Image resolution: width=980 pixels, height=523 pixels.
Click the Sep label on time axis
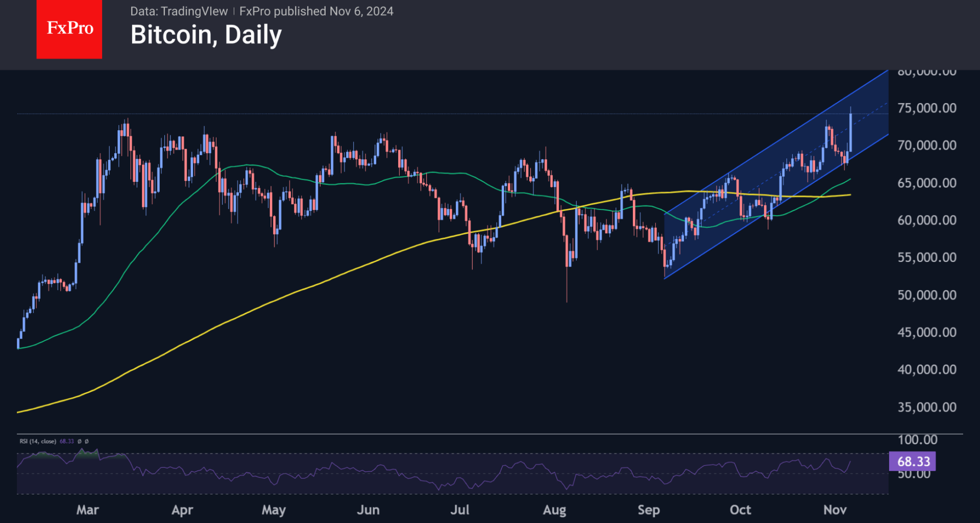click(x=649, y=510)
